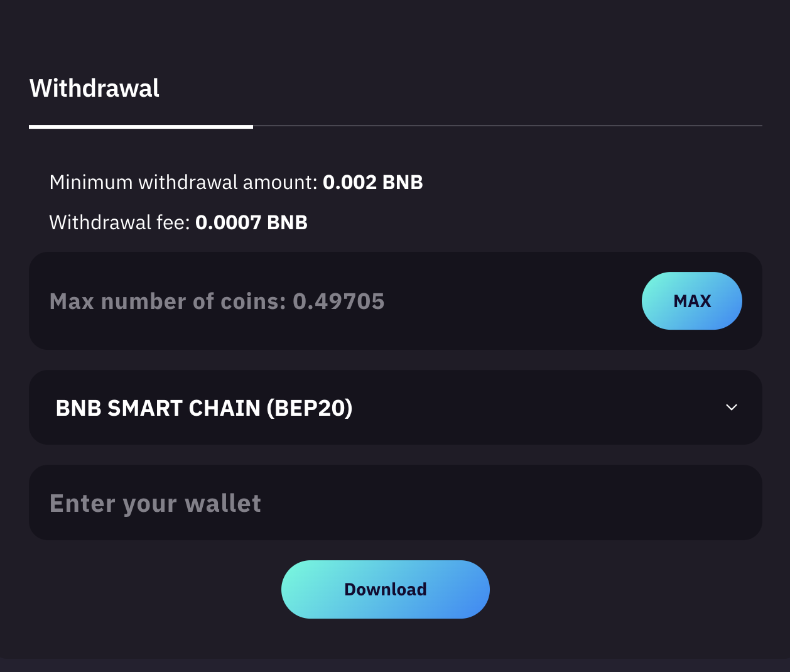
Task: Select the Minimum withdrawal amount label
Action: coord(183,183)
